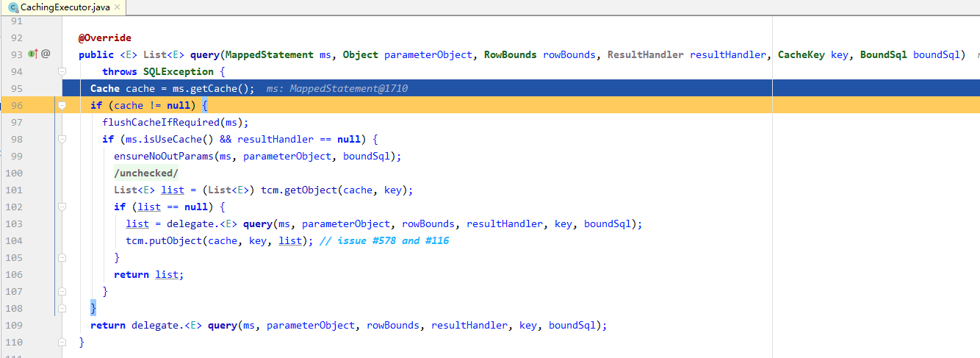Click the return delegate query statement on line 109

pos(349,325)
